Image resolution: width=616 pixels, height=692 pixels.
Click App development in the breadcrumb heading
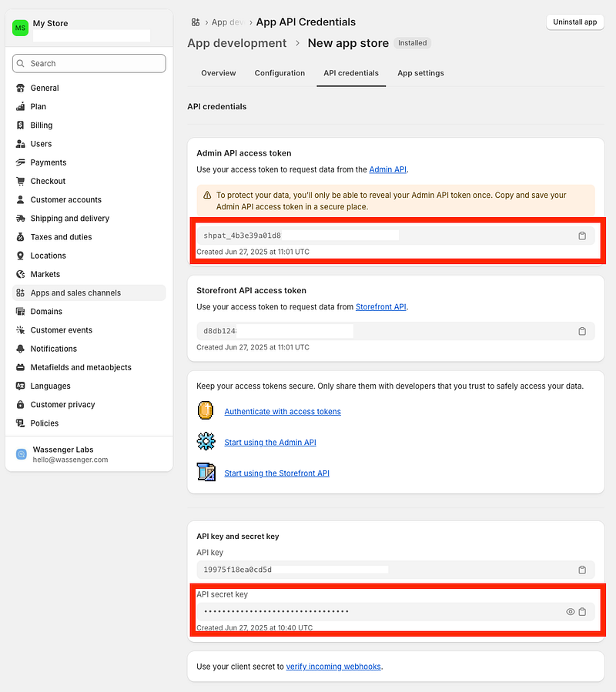[x=236, y=43]
